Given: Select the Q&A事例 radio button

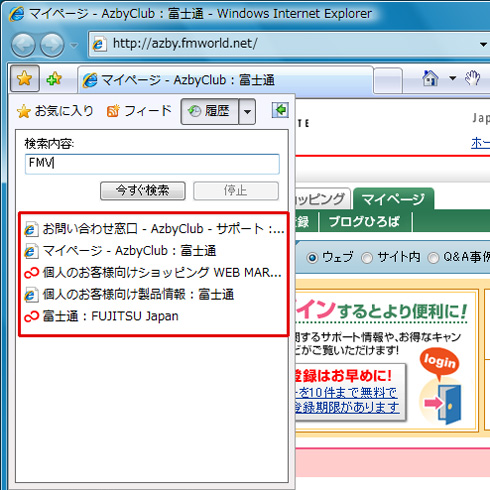Looking at the screenshot, I should (433, 258).
